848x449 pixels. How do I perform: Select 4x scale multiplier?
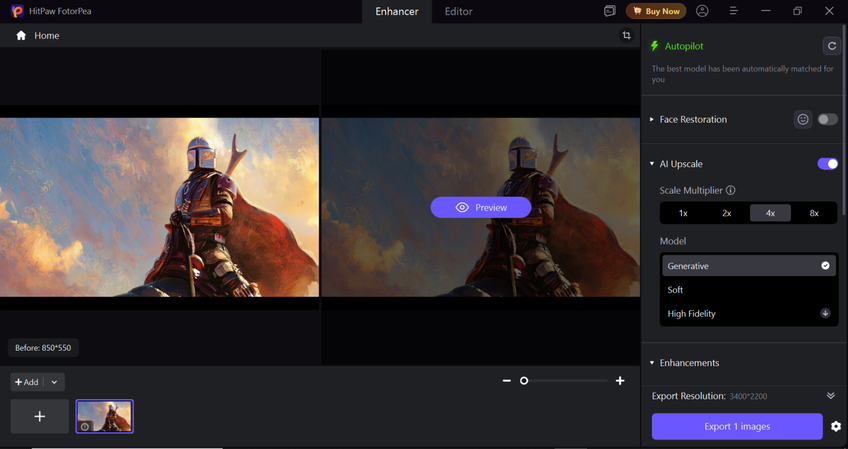point(770,213)
